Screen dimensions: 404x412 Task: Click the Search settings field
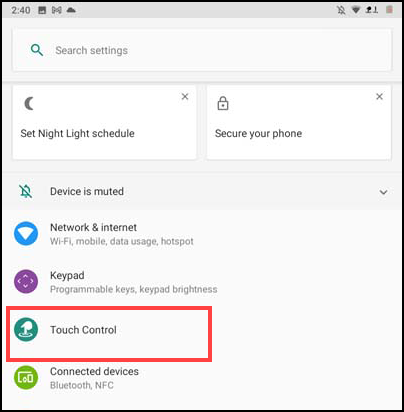(x=202, y=50)
